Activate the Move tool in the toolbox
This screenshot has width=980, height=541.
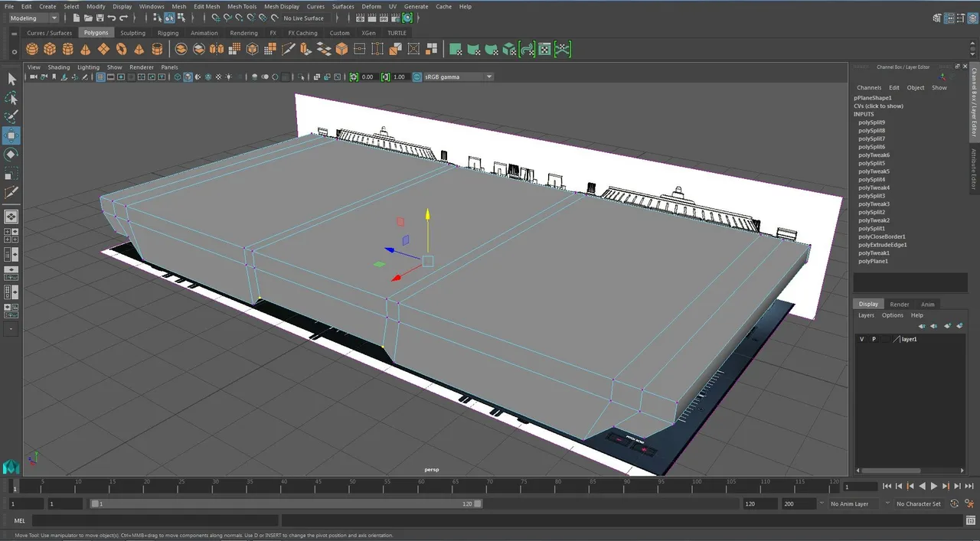click(x=11, y=136)
